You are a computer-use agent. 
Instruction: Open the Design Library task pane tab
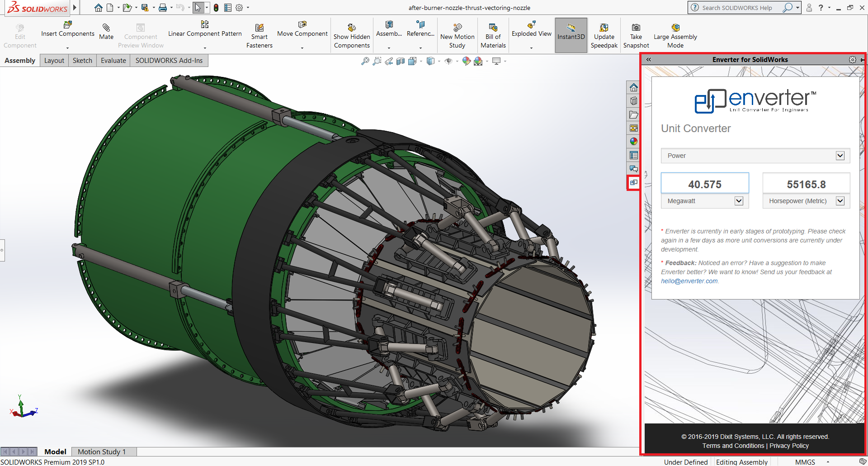634,101
